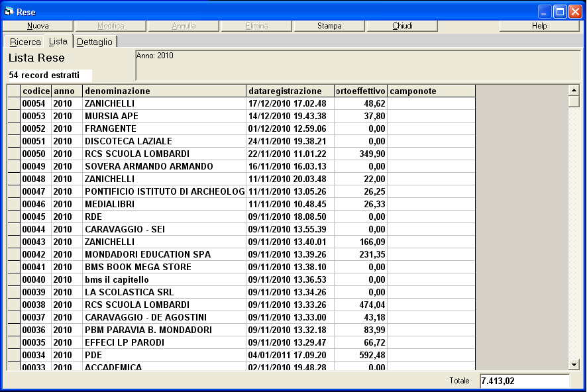Maximize the Rese window
587x392 pixels.
pyautogui.click(x=560, y=12)
